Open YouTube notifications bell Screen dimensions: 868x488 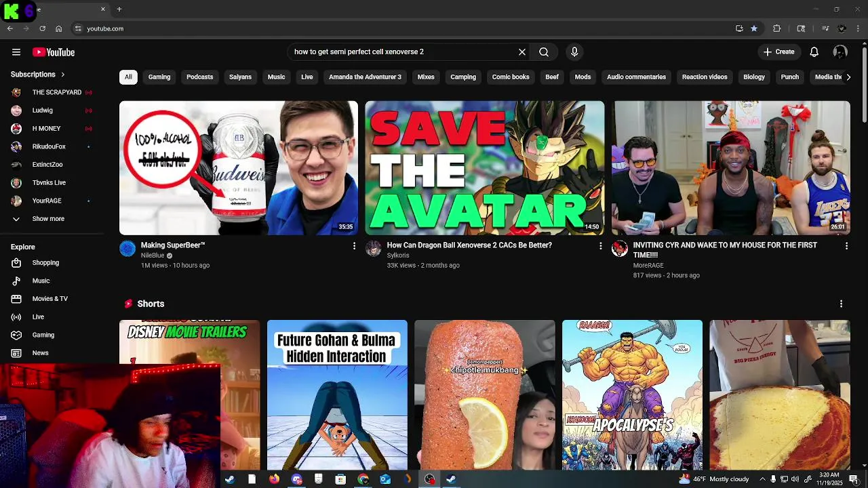(814, 52)
